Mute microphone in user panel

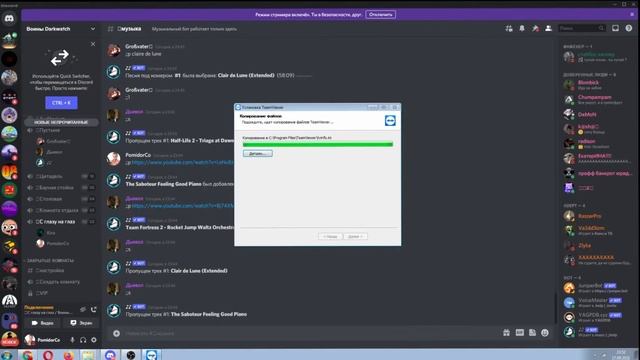72,340
